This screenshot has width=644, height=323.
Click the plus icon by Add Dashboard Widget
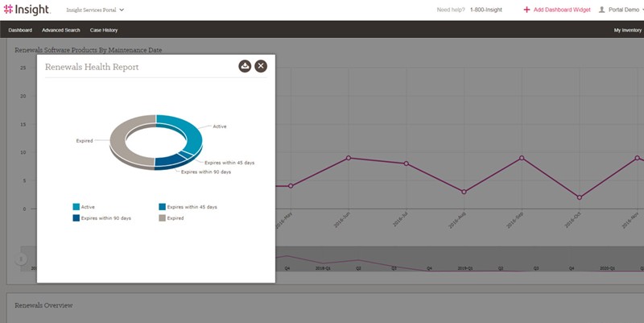[x=526, y=10]
